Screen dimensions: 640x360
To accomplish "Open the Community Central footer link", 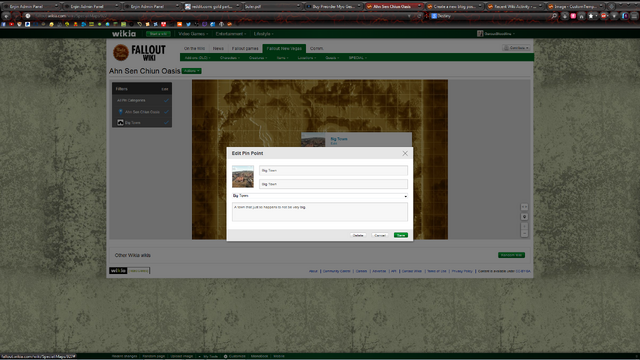I will 337,271.
